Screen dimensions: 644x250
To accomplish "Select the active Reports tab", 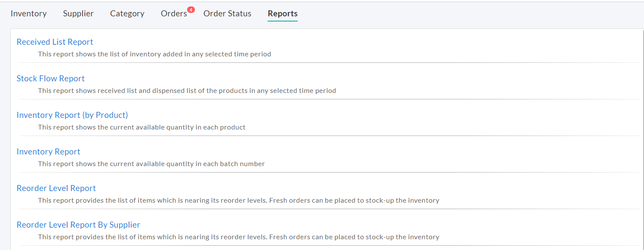I will coord(282,13).
